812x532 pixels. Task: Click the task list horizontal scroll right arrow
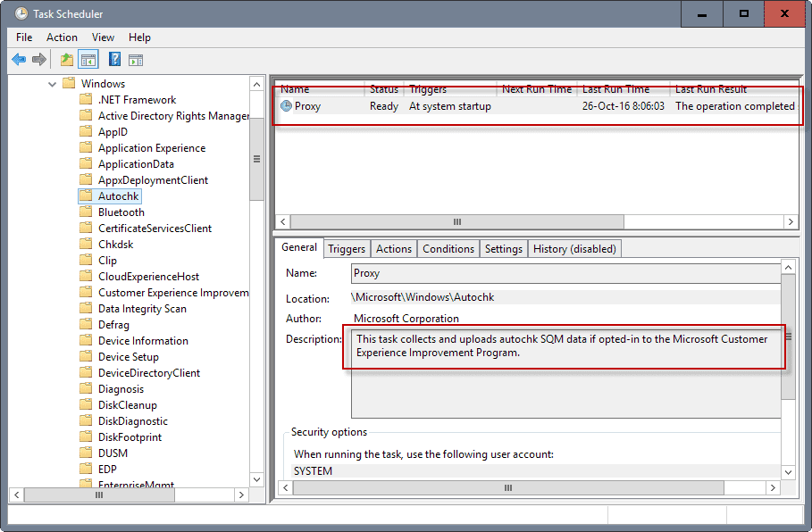pyautogui.click(x=791, y=221)
